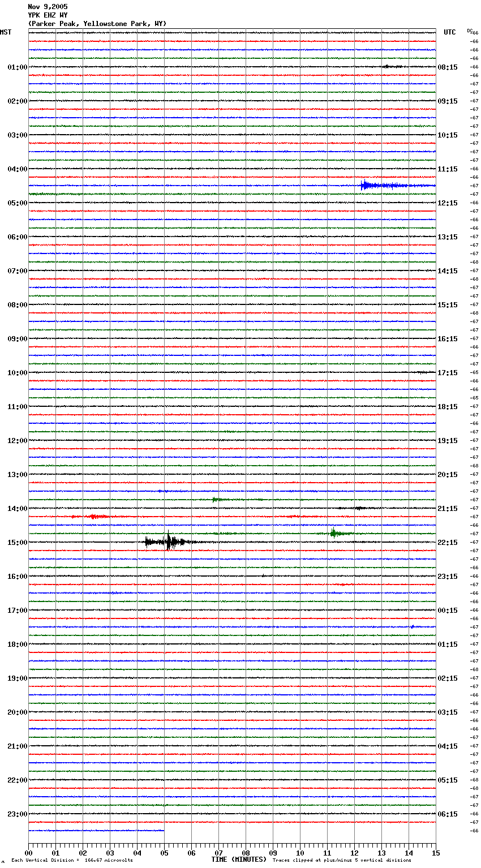
Task: Click the 'TIME (MINUTES)' axis title
Action: pyautogui.click(x=239, y=860)
